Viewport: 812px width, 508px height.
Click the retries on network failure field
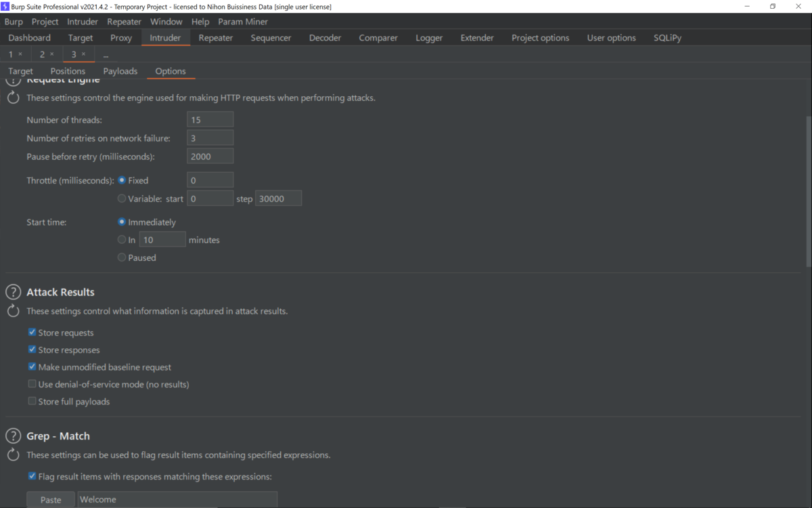point(210,138)
